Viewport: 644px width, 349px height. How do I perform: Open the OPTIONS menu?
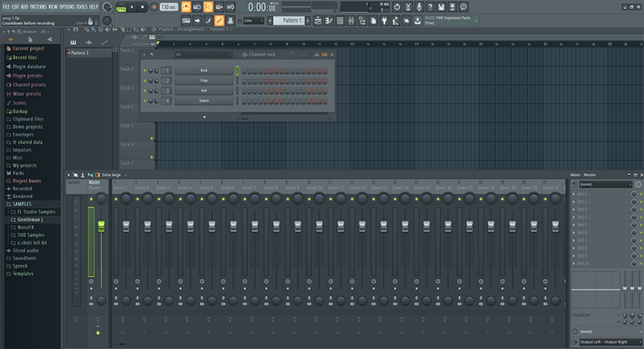(68, 6)
